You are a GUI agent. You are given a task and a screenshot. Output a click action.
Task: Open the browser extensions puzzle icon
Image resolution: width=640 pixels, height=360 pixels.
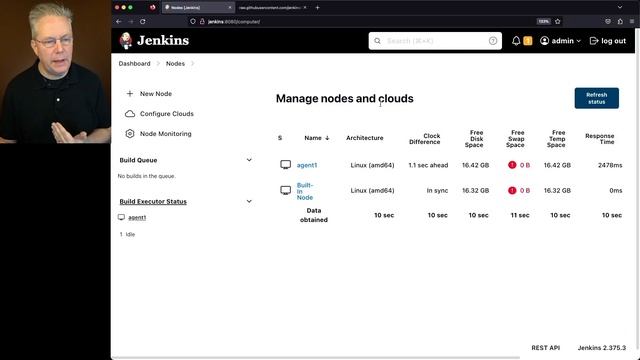point(620,22)
